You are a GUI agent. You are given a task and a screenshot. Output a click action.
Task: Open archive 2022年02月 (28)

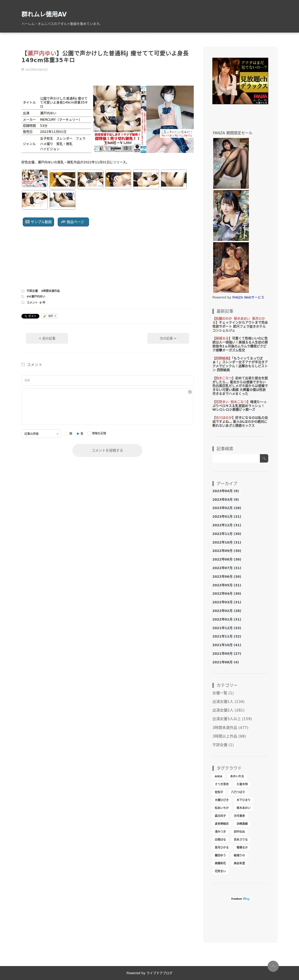(x=227, y=611)
